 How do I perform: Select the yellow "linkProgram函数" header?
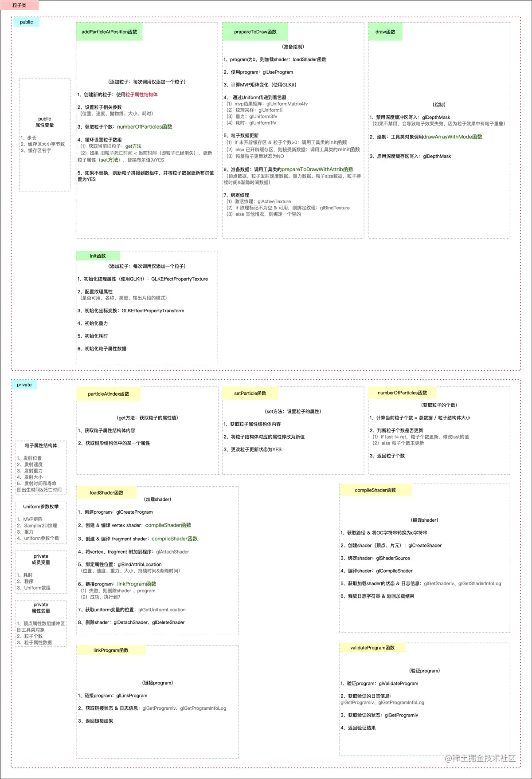click(111, 650)
